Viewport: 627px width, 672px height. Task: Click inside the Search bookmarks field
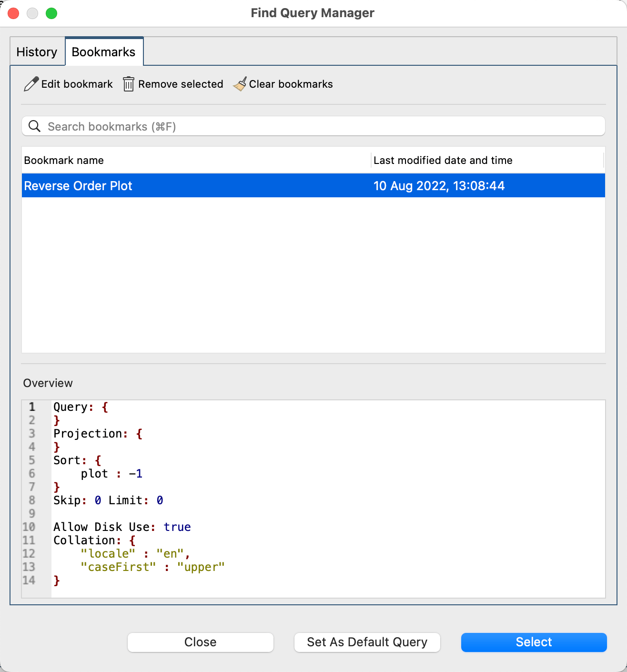[191, 126]
